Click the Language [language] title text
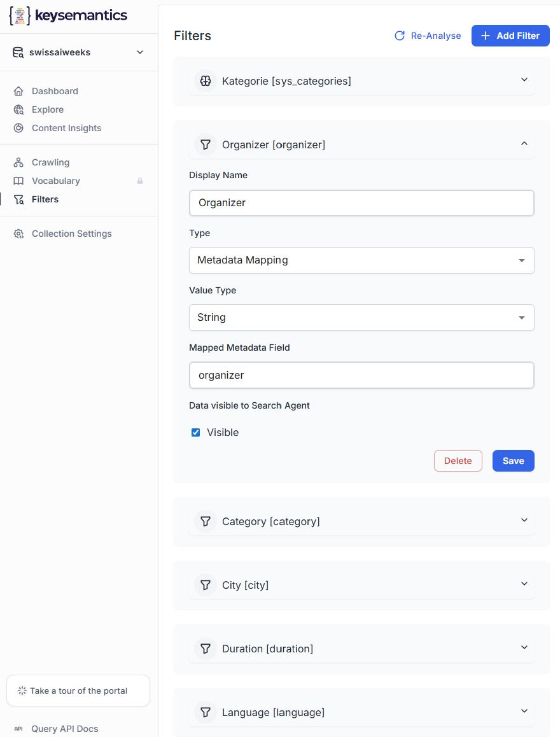 (274, 713)
